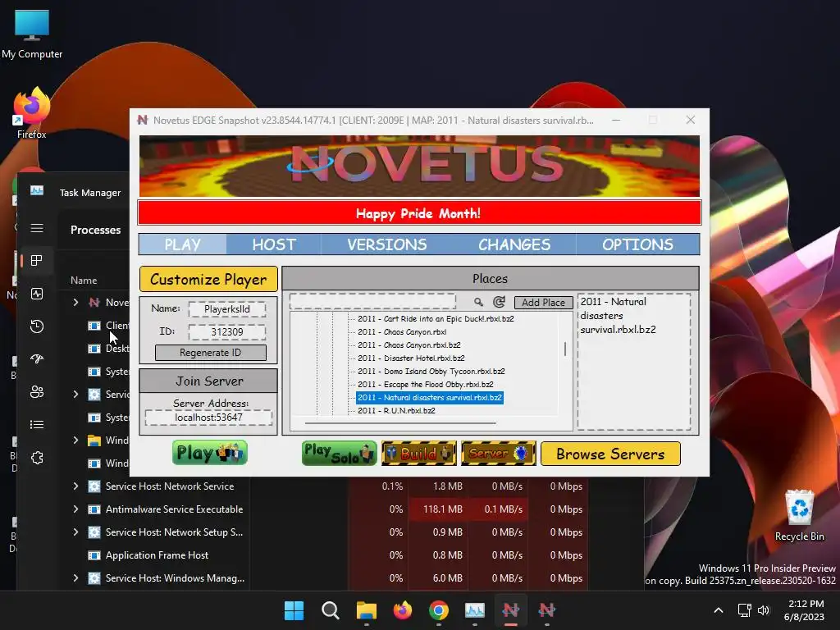Open the Windows Start button
Screen dimensions: 840x630
tap(294, 610)
